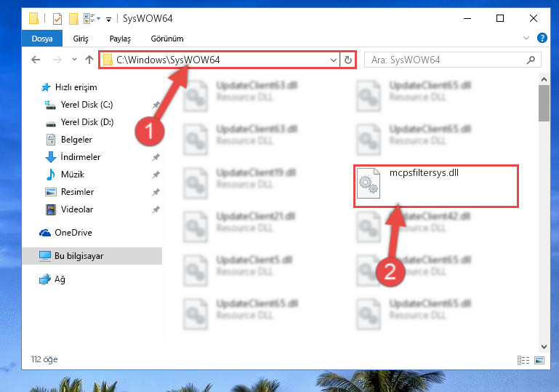The width and height of the screenshot is (559, 392).
Task: Select Ağ network in navigation pane
Action: [60, 279]
